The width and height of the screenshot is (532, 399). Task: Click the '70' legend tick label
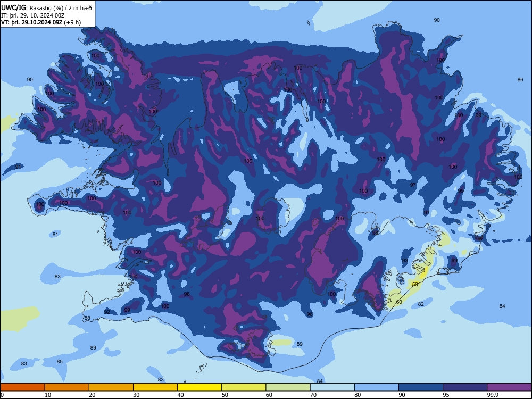(x=313, y=395)
